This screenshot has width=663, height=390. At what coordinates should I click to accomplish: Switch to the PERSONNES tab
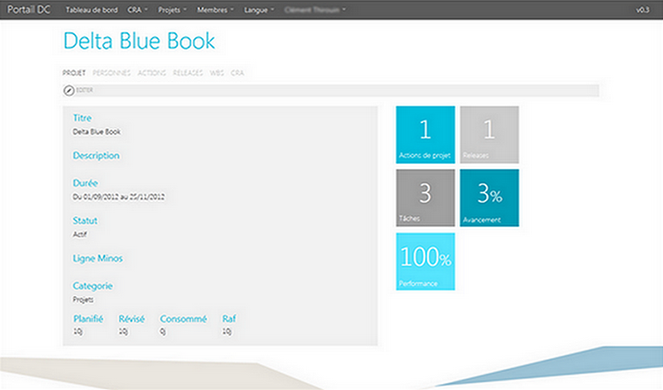112,73
